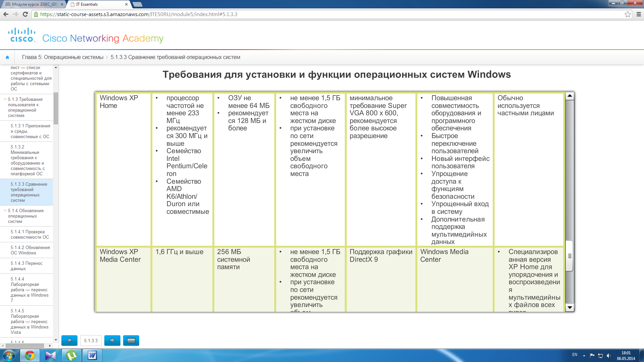Viewport: 644px width, 362px height.
Task: Click the 5.1.3.3 Сравнение требований breadcrumb
Action: coord(175,57)
